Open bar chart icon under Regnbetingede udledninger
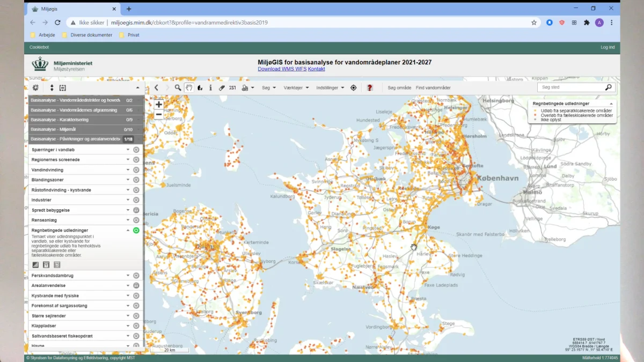The image size is (644, 362). [x=35, y=264]
